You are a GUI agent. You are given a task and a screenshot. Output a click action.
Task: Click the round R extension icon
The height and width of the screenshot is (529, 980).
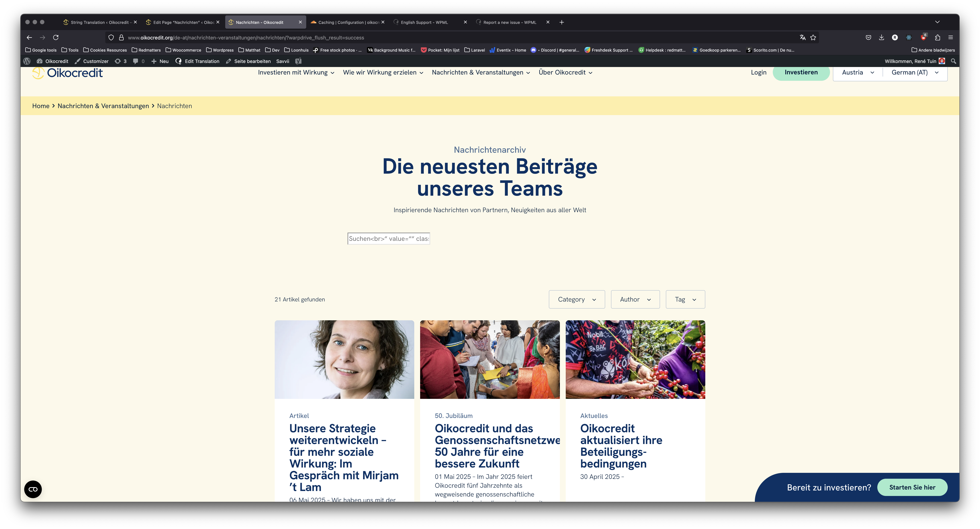[895, 37]
